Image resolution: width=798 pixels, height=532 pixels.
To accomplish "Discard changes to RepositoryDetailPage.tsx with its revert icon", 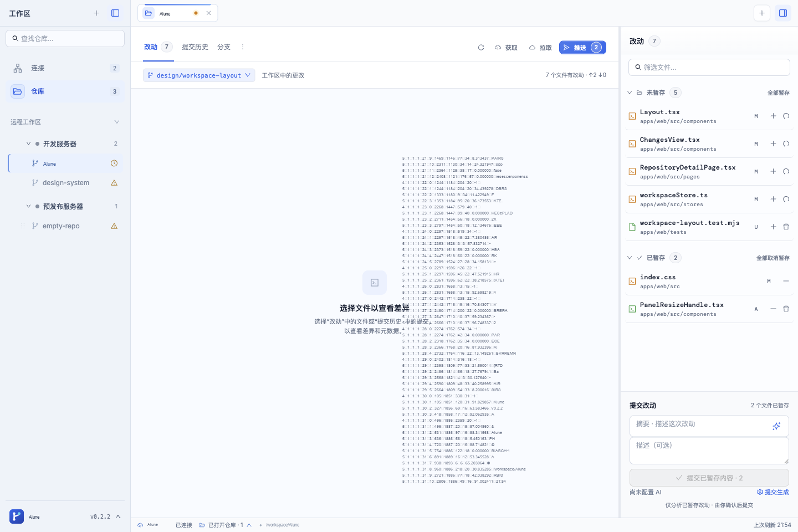I will 786,171.
